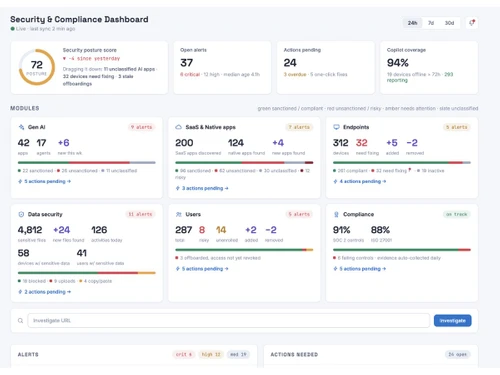
Task: Open the notifications bell icon
Action: point(472,23)
